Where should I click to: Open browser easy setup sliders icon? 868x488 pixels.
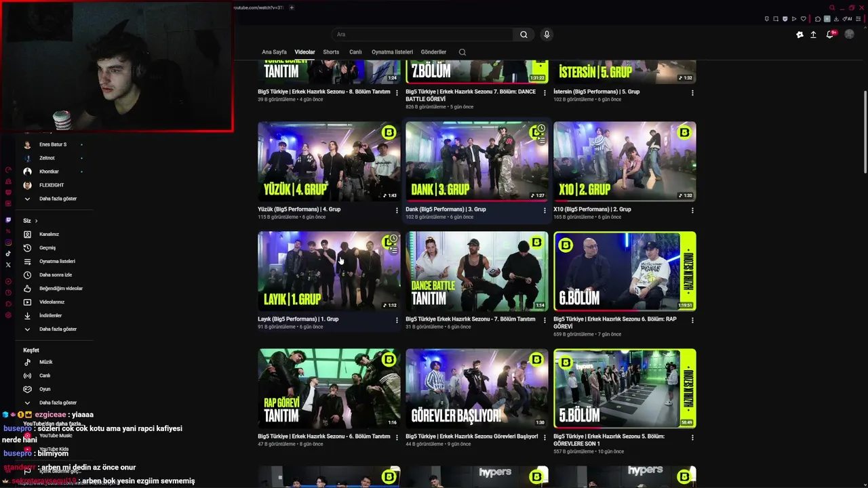(x=859, y=19)
